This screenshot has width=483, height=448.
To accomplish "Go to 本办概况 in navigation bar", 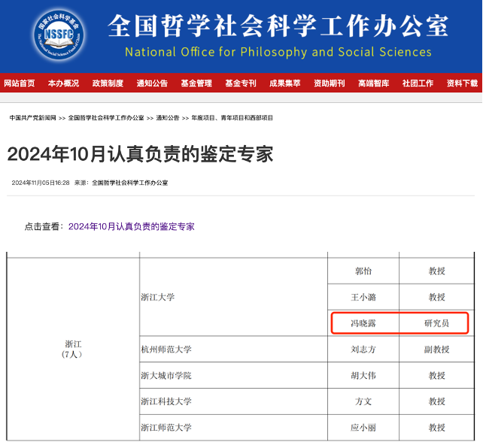I will [63, 83].
